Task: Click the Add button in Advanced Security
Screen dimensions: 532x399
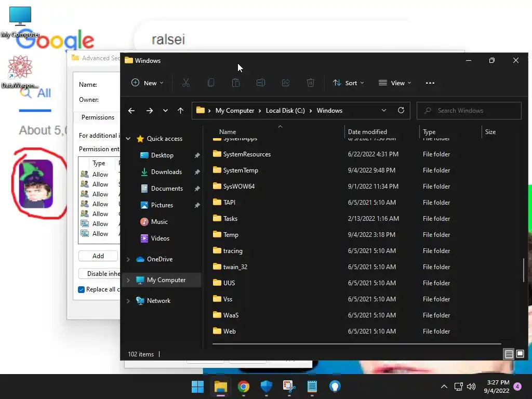Action: [98, 256]
